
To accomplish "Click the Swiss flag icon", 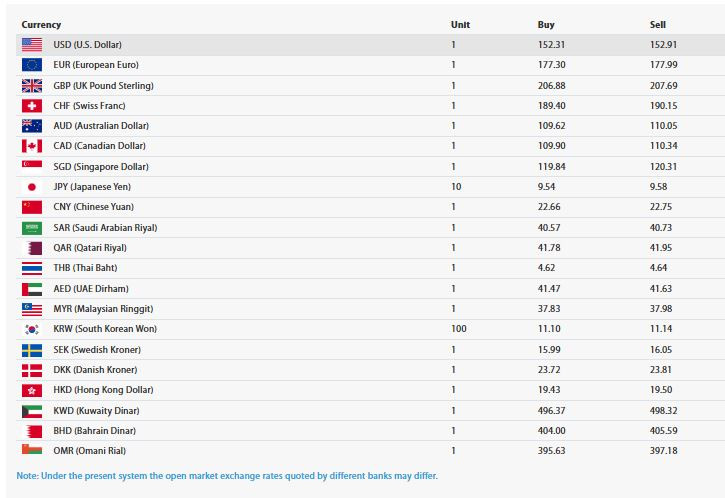I will coord(32,106).
